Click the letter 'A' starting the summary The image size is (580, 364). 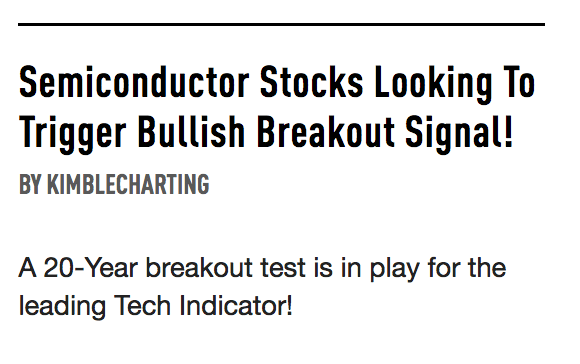tap(27, 268)
